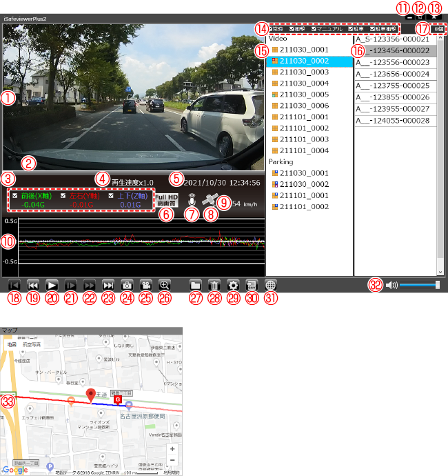Mute audio via the speaker icon
This screenshot has width=448, height=476.
click(x=391, y=285)
